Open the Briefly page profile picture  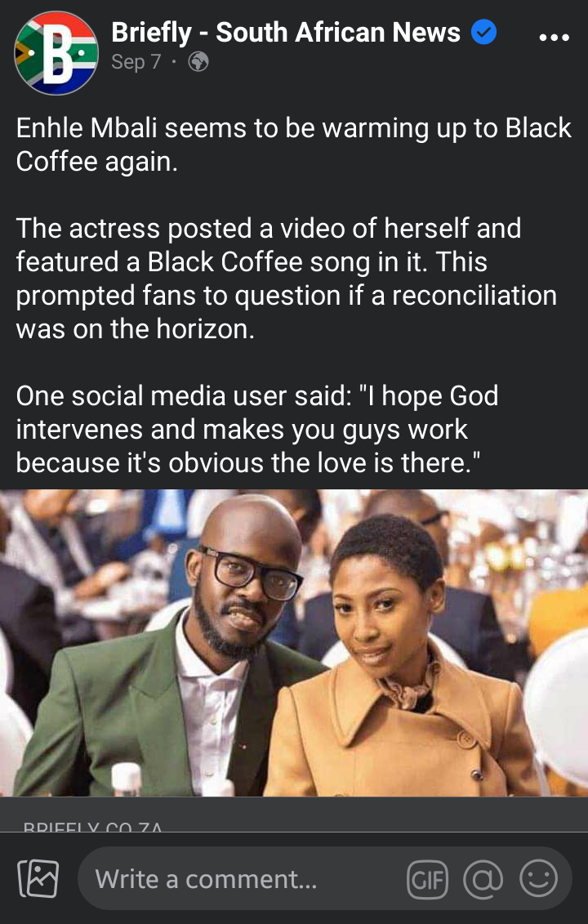tap(56, 53)
